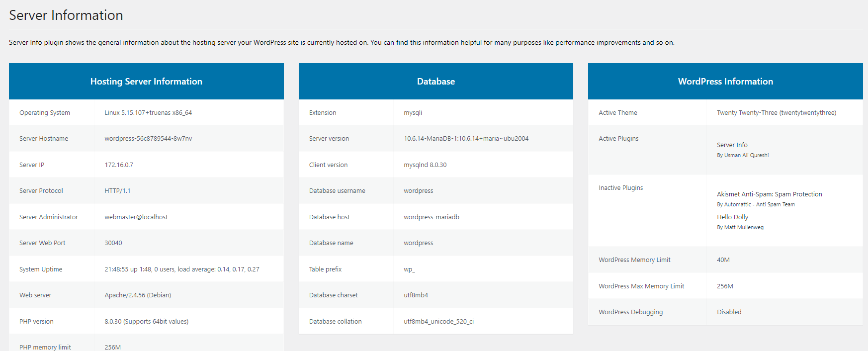The width and height of the screenshot is (868, 351).
Task: Click the WordPress Debugging Disabled value
Action: click(x=729, y=312)
